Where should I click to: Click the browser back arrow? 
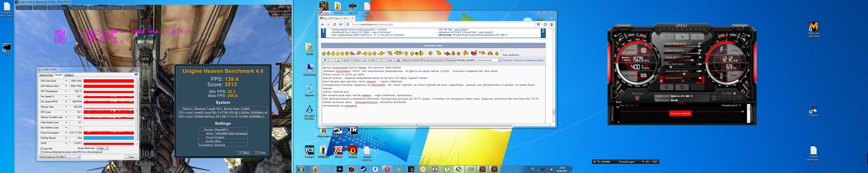[323, 24]
